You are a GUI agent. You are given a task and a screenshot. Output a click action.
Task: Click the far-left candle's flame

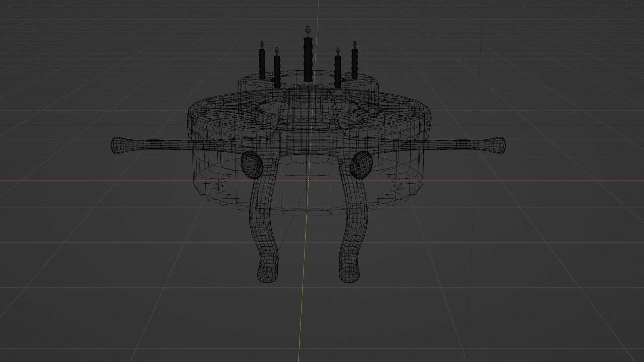pyautogui.click(x=262, y=44)
